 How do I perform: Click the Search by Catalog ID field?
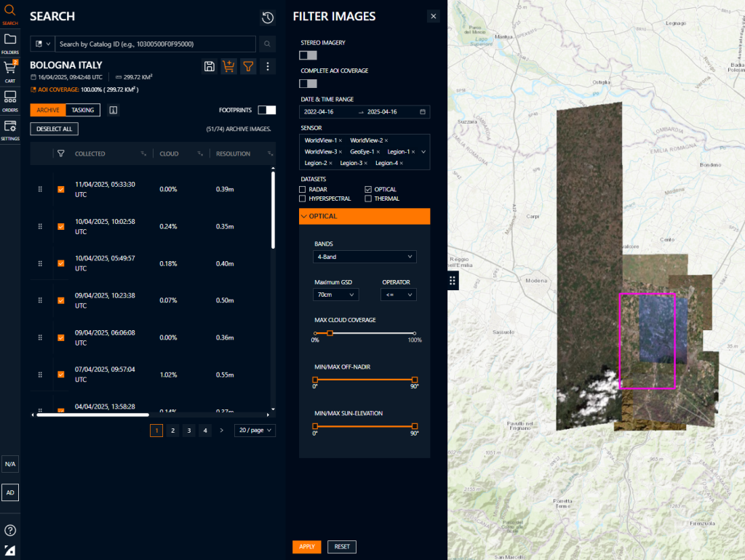pos(156,44)
